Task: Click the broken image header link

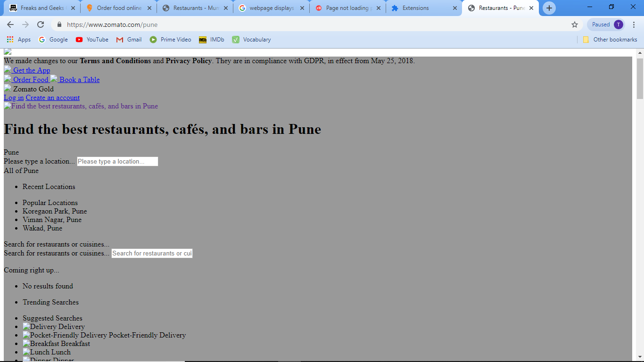Action: tap(81, 106)
